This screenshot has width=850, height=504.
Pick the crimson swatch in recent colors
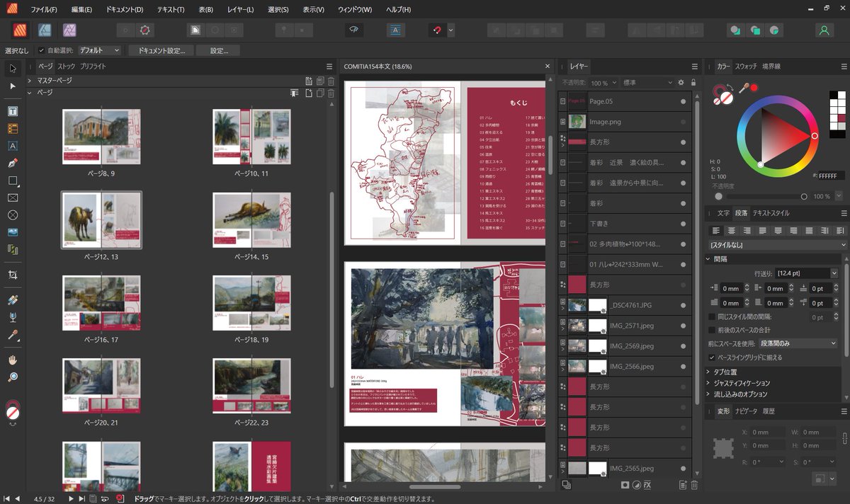pos(841,118)
